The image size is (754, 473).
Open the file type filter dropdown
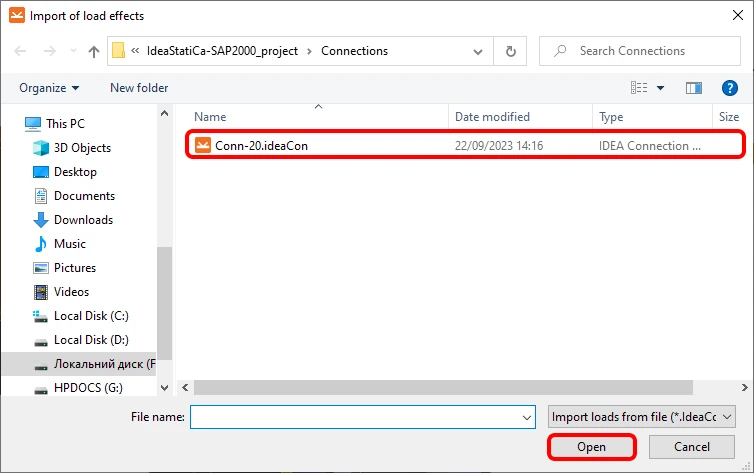coord(641,417)
